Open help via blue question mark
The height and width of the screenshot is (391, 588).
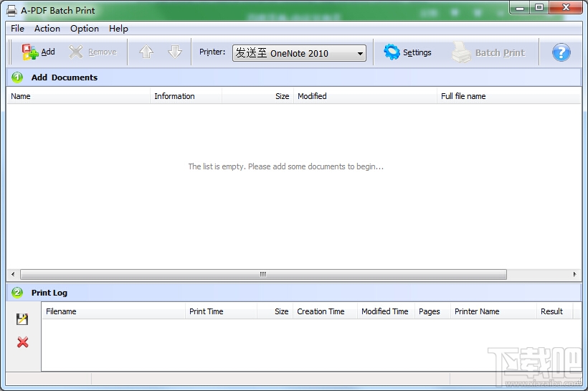click(x=561, y=52)
